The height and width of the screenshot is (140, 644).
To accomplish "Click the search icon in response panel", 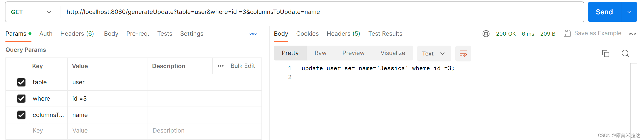I will (x=625, y=54).
